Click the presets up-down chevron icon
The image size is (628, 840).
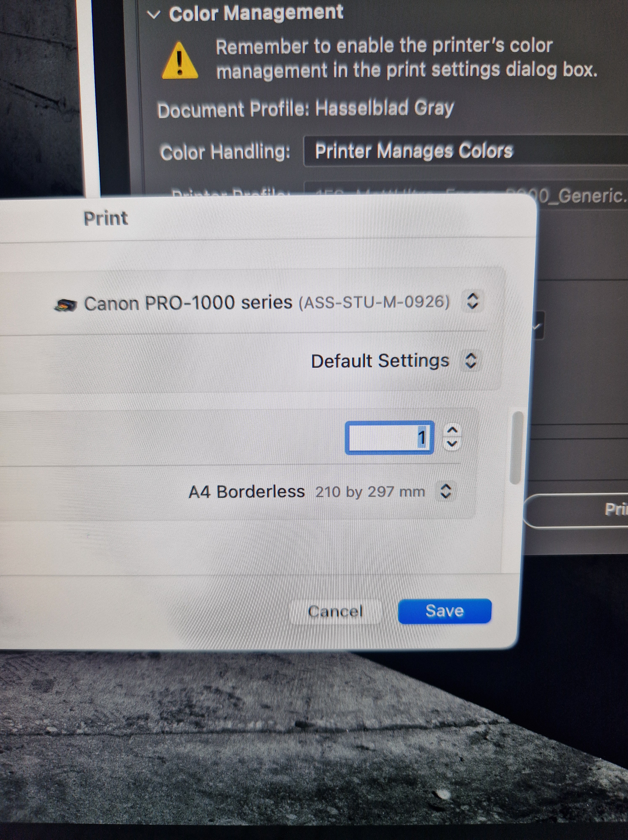point(471,361)
